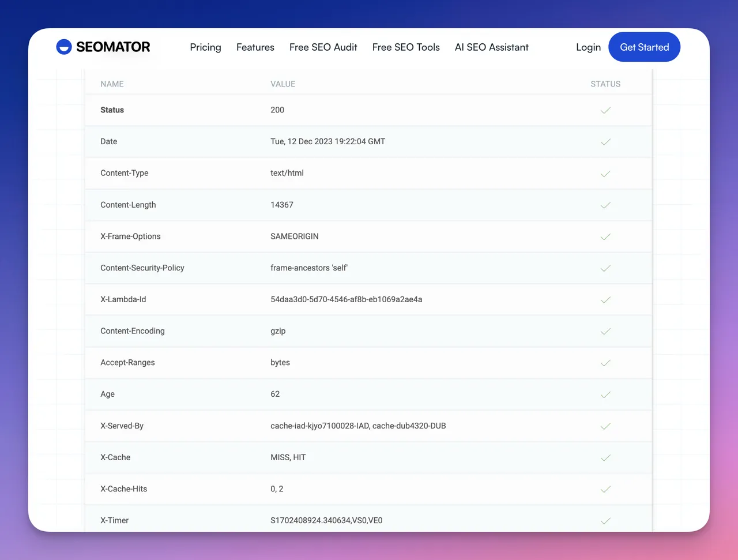The width and height of the screenshot is (738, 560).
Task: Select the X-Cache label
Action: pyautogui.click(x=115, y=457)
